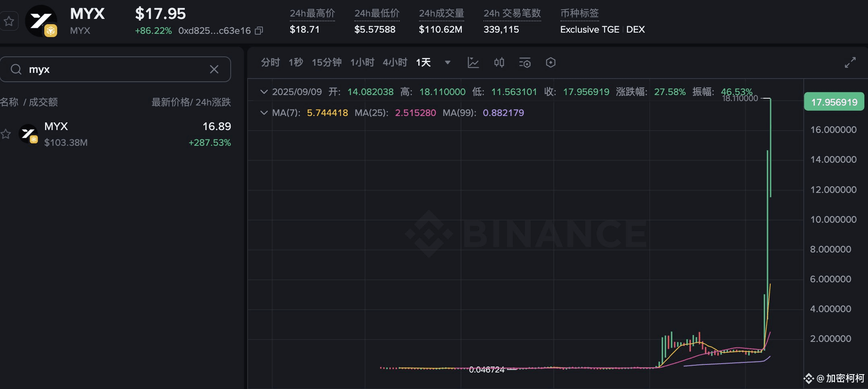Open the MYX search result row logo
The width and height of the screenshot is (868, 389).
[28, 134]
